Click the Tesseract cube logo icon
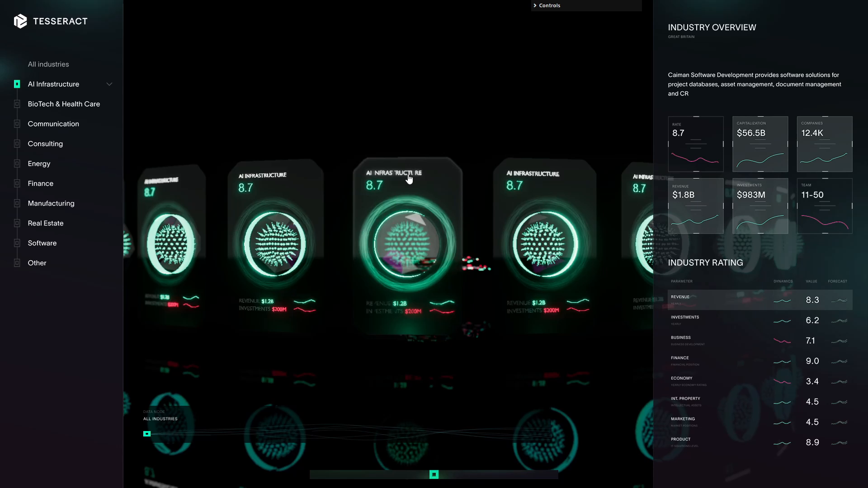This screenshot has width=868, height=488. (x=20, y=21)
